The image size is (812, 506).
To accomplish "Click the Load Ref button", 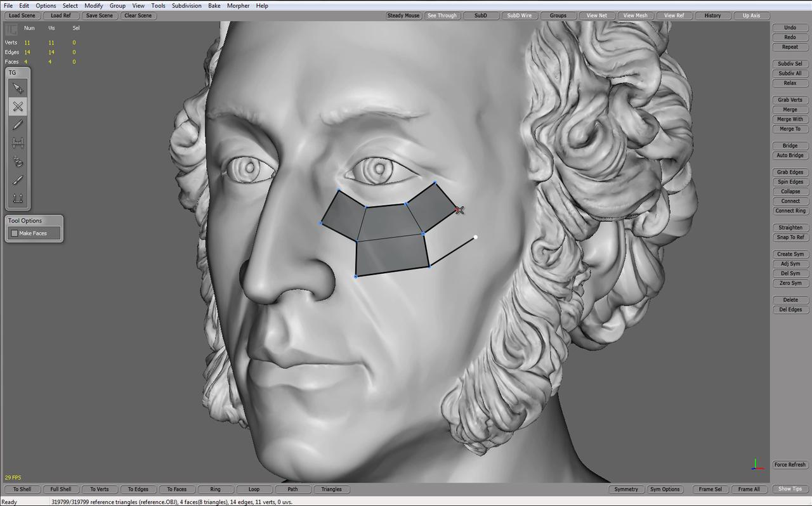I will tap(61, 15).
